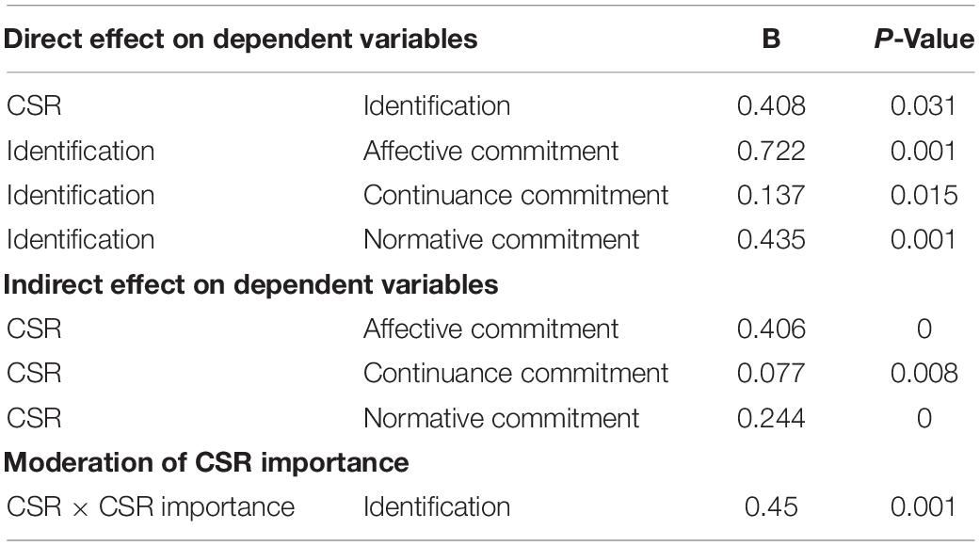This screenshot has width=980, height=546.
Task: Select 'Normative commitment' in Identification row
Action: click(x=501, y=239)
